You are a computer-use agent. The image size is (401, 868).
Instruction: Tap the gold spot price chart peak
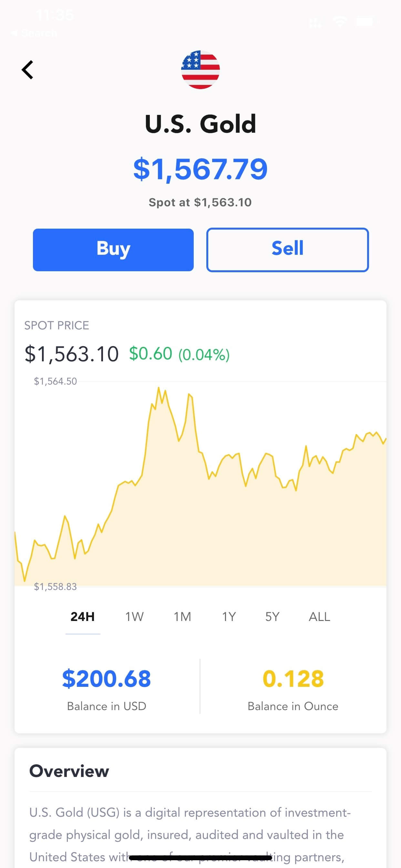159,388
